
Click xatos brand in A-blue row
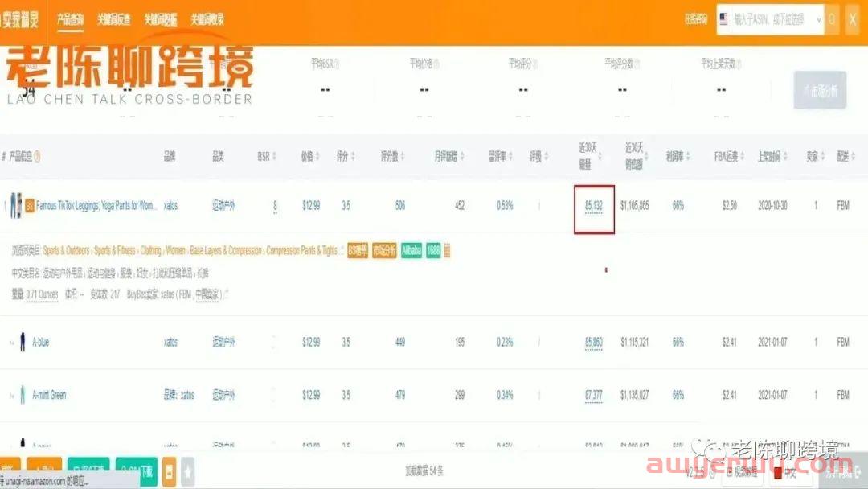(170, 343)
